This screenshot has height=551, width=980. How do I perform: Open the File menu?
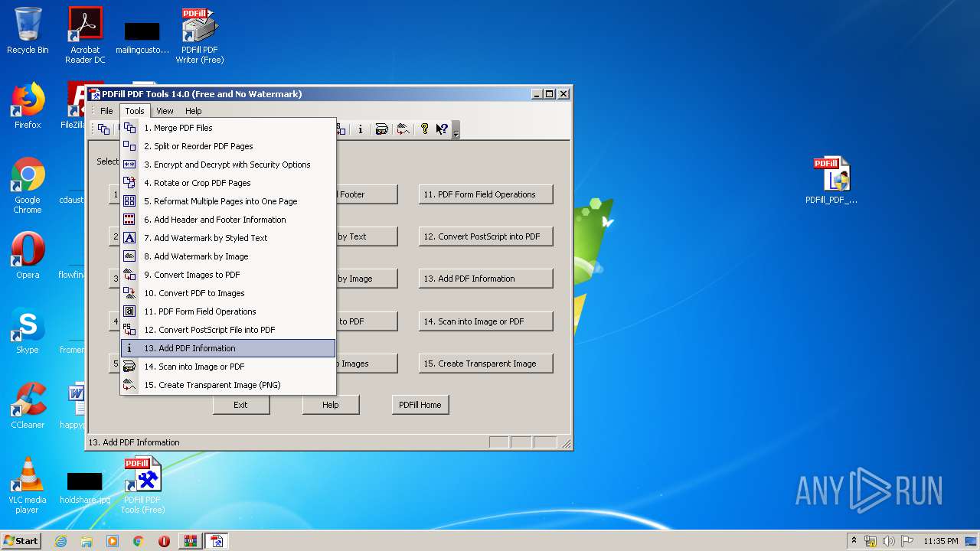tap(106, 111)
